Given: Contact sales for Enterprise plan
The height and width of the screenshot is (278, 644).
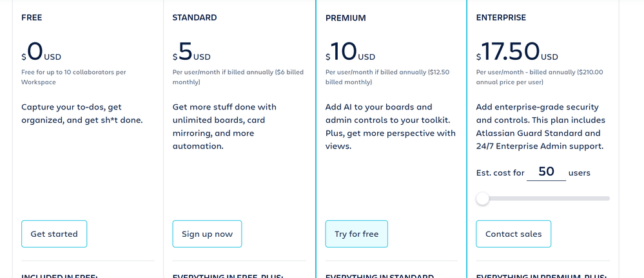Looking at the screenshot, I should 513,234.
